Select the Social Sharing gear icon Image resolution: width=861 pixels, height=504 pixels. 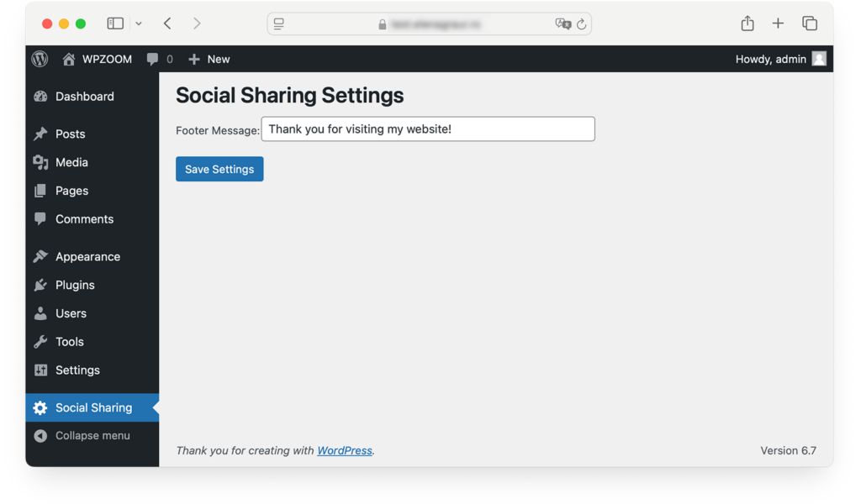click(x=40, y=407)
